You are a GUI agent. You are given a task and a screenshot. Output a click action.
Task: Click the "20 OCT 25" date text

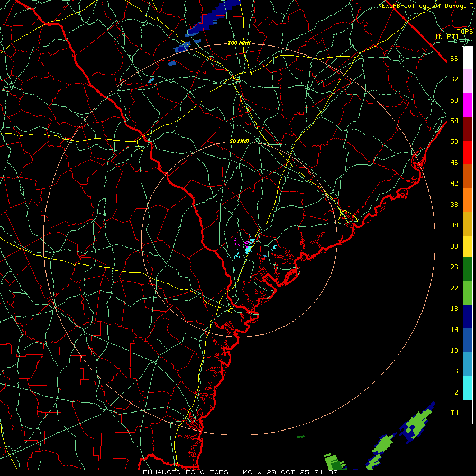[x=288, y=472]
